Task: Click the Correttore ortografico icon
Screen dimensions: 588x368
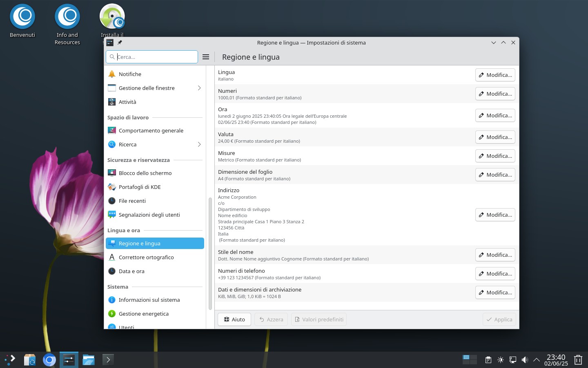Action: pyautogui.click(x=112, y=257)
